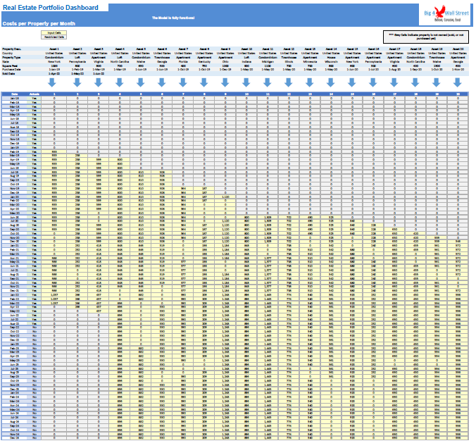The width and height of the screenshot is (476, 448).
Task: Select the down arrow below Asset 10
Action: click(x=246, y=82)
